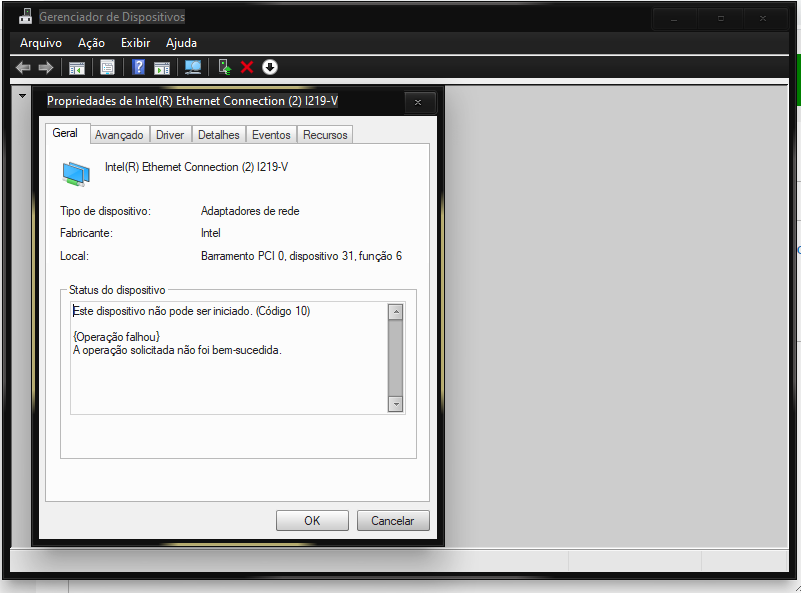This screenshot has width=801, height=593.
Task: Click the status box scrollbar down arrow
Action: 395,404
